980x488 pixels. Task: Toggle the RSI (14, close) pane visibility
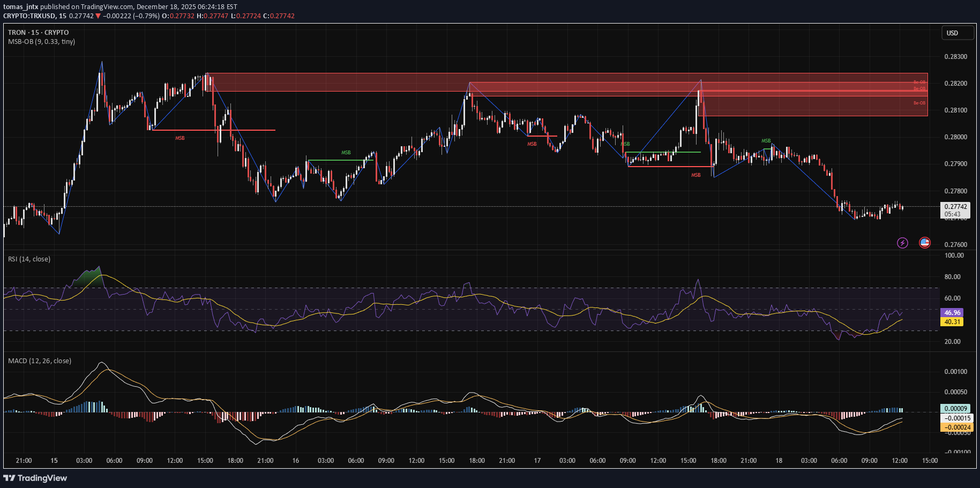coord(28,259)
